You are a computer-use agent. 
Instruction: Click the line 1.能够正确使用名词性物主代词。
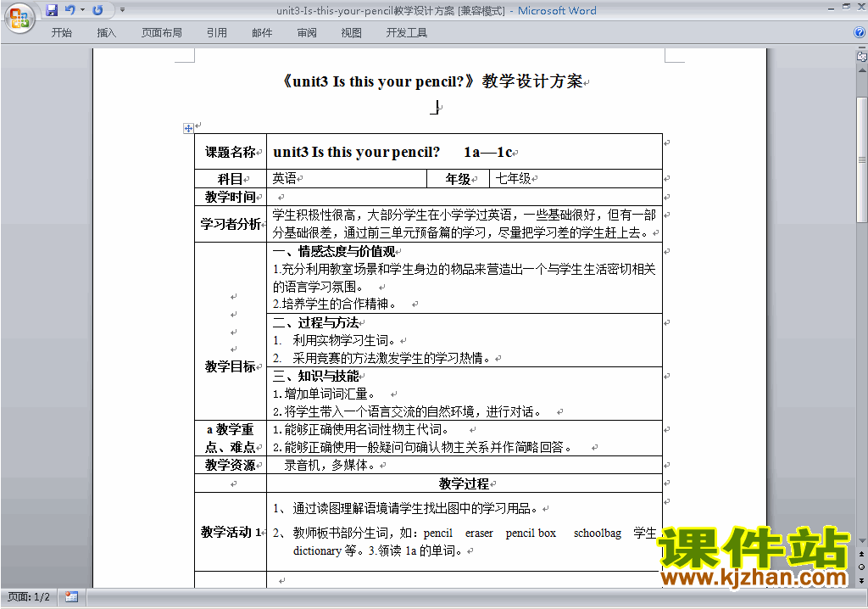click(361, 429)
